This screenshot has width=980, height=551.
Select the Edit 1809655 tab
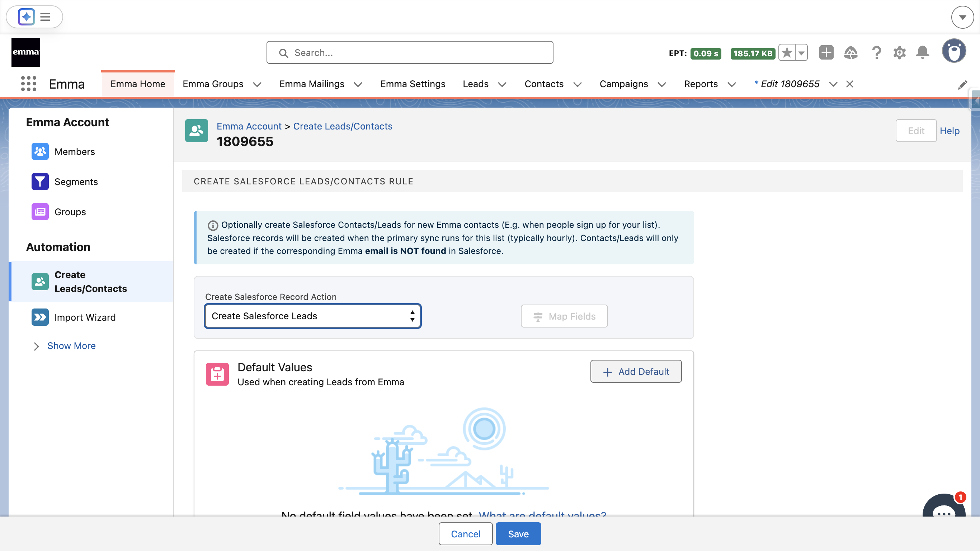click(787, 84)
